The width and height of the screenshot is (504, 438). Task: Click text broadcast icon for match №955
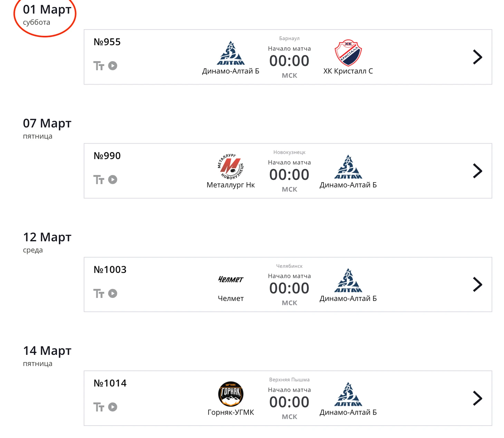point(99,66)
